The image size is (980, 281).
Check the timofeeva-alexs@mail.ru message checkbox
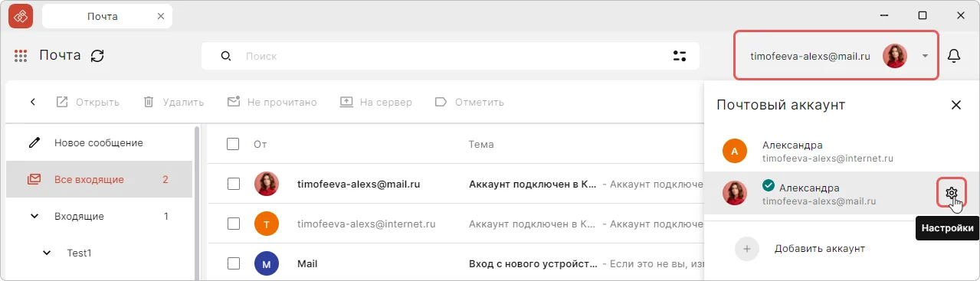click(x=234, y=184)
